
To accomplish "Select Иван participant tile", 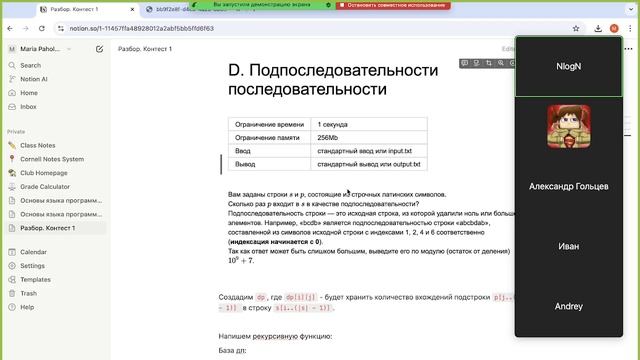I will 569,246.
